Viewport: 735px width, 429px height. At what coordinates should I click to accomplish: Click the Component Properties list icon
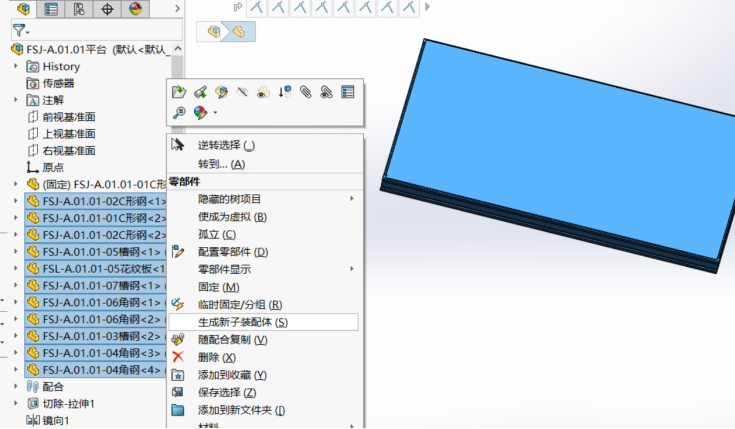(x=347, y=92)
